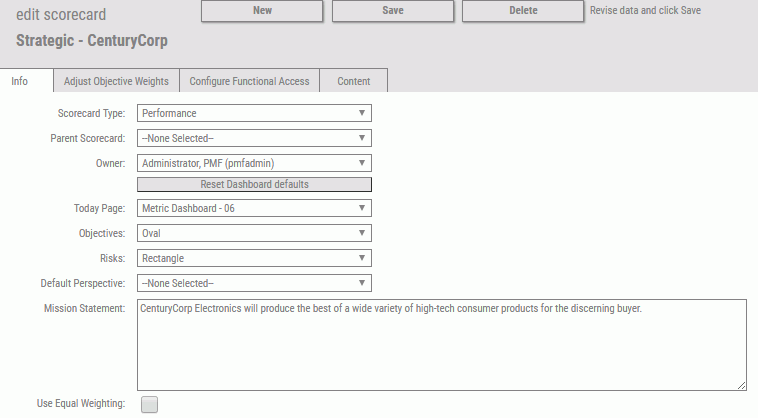The height and width of the screenshot is (418, 758).
Task: Click the 'Scorecard Type:' label
Action: click(x=91, y=114)
